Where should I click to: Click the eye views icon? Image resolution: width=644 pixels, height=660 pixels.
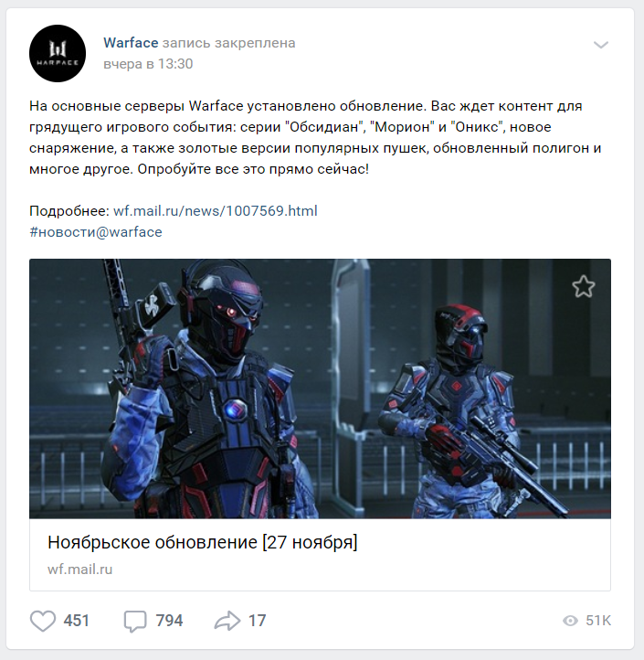coord(570,621)
